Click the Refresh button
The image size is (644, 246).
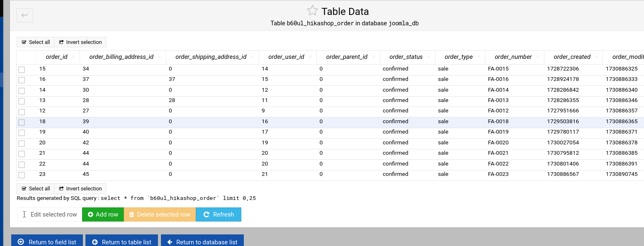219,214
